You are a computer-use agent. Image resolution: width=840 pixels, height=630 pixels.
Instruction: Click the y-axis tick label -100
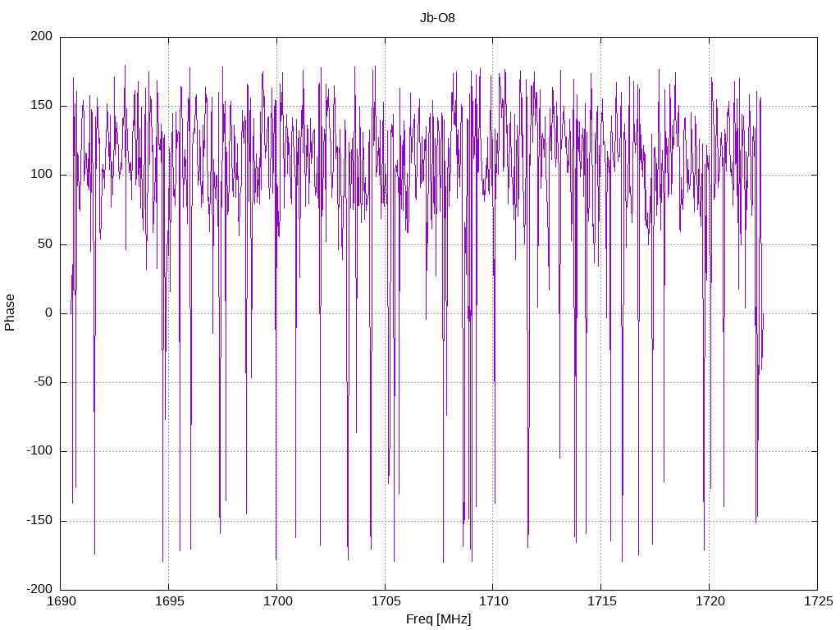coord(39,450)
